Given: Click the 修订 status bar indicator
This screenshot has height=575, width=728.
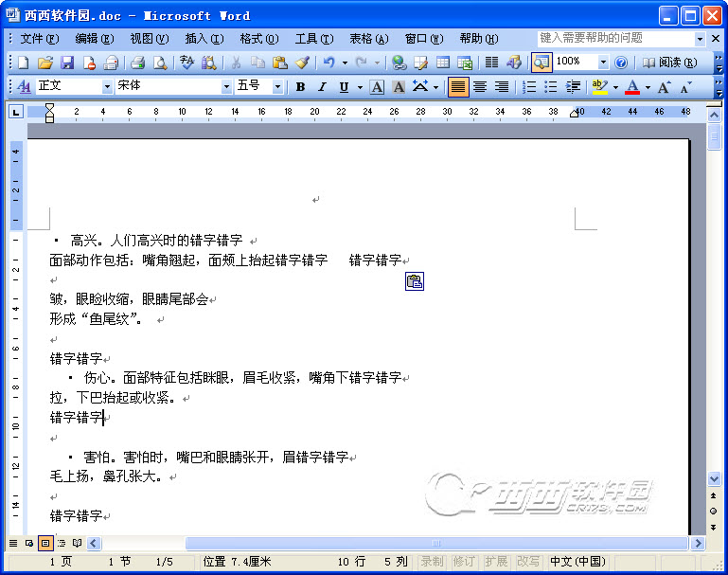Looking at the screenshot, I should pyautogui.click(x=464, y=562).
